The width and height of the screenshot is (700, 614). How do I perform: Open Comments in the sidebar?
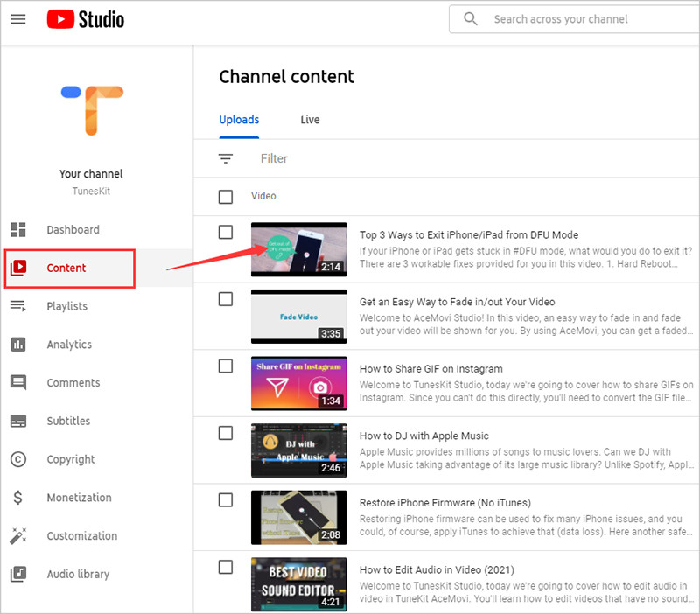[x=73, y=383]
